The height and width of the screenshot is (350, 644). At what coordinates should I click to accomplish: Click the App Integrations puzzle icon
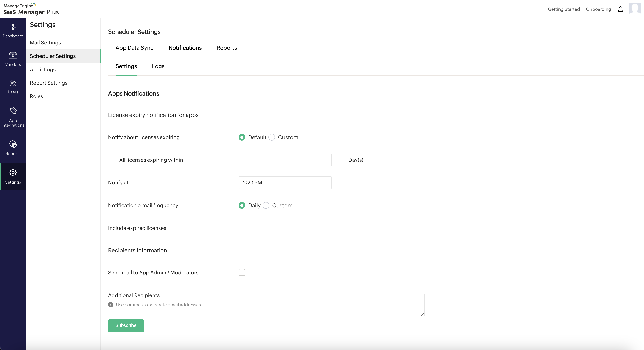pyautogui.click(x=13, y=111)
